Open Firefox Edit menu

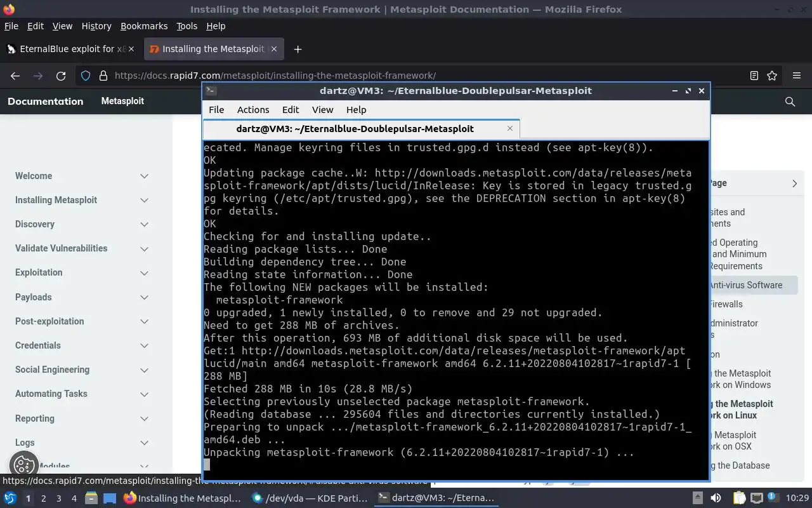(36, 26)
